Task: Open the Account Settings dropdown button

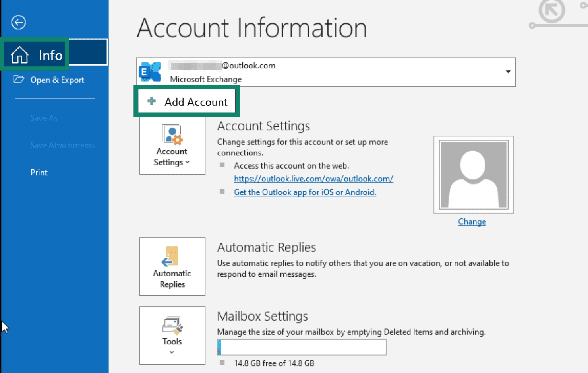Action: pyautogui.click(x=172, y=145)
